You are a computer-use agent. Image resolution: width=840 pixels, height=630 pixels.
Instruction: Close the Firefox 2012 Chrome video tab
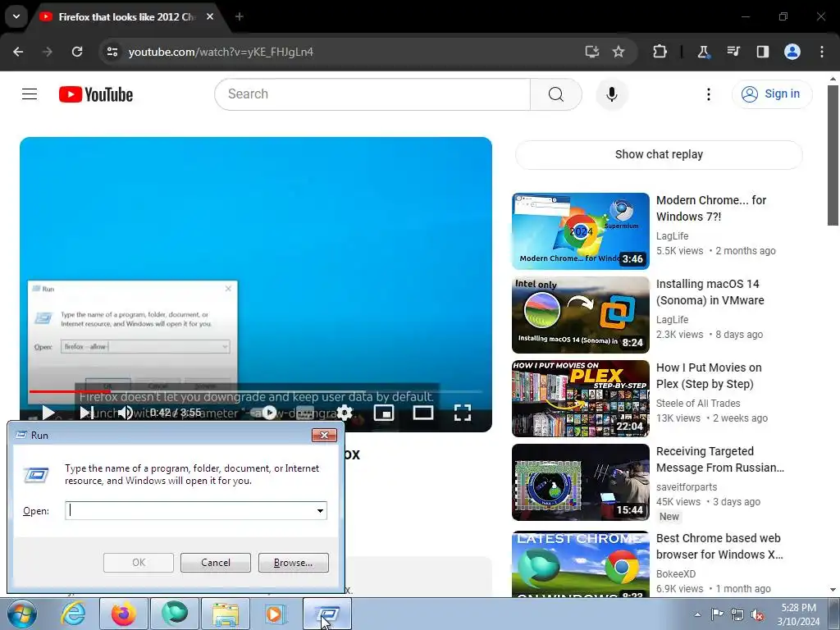click(x=210, y=16)
